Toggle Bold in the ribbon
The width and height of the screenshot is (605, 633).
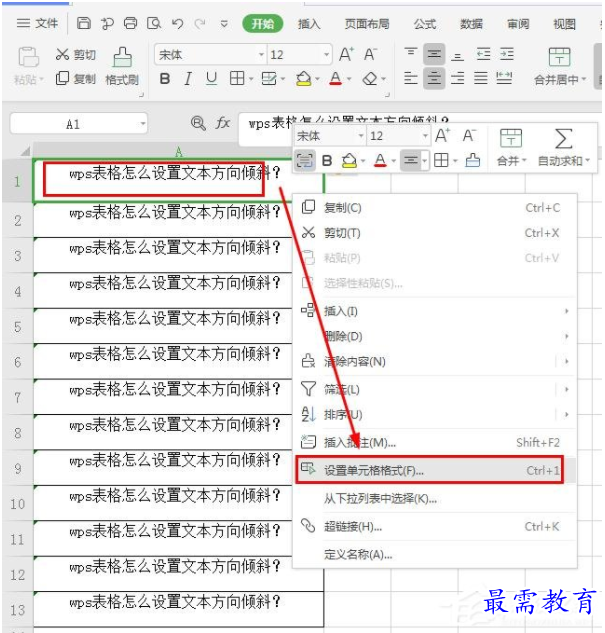(165, 78)
